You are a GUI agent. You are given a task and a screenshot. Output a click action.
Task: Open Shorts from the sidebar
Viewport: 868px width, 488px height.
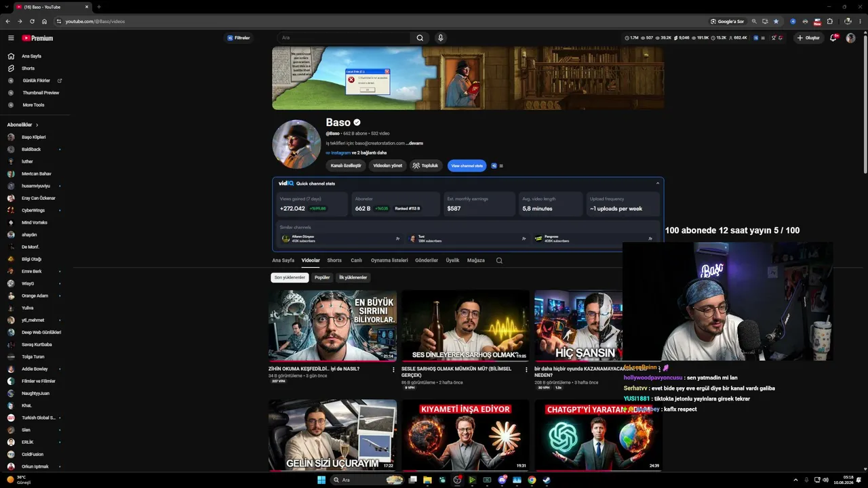28,68
